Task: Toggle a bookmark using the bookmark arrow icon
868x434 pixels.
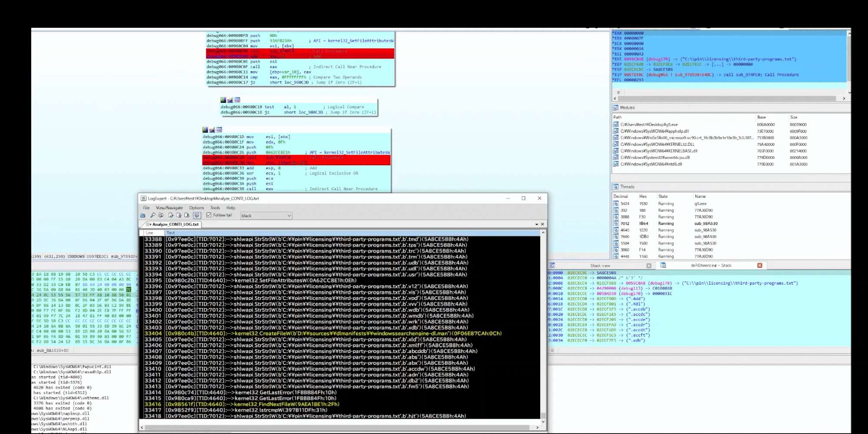Action: pyautogui.click(x=171, y=215)
